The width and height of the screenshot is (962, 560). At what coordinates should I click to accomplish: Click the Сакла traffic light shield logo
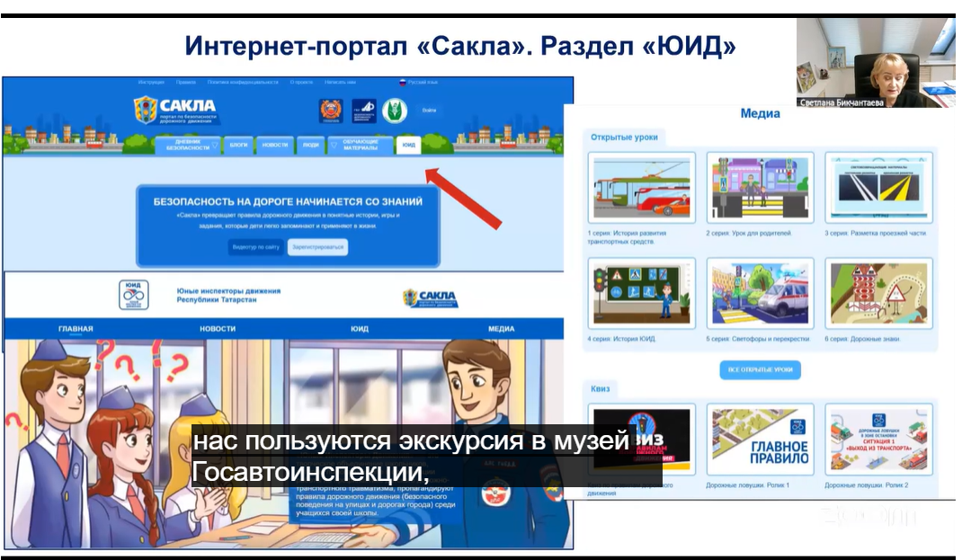[145, 110]
